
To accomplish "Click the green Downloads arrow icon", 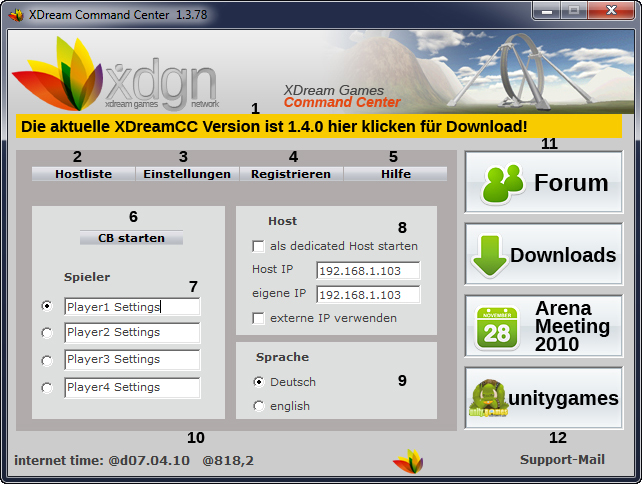I will coord(489,256).
